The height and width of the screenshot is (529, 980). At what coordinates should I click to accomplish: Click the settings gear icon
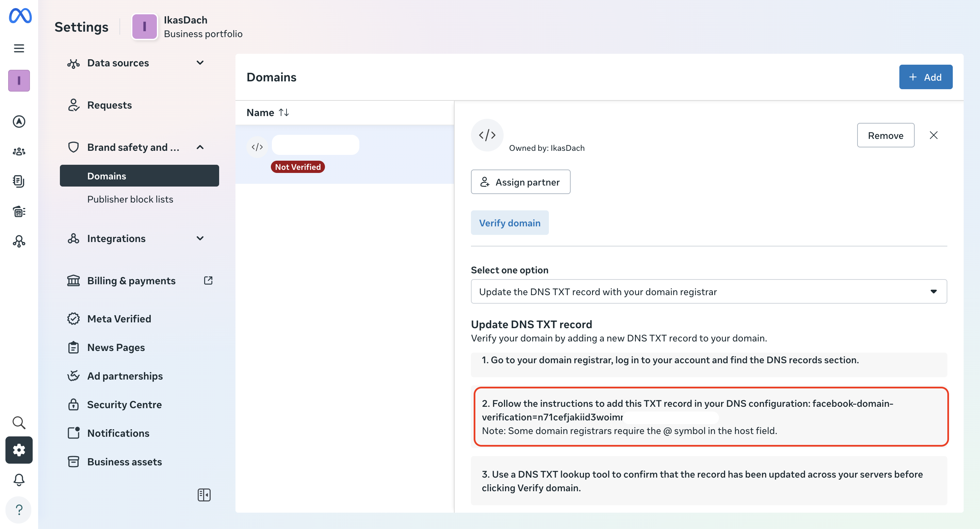coord(19,450)
